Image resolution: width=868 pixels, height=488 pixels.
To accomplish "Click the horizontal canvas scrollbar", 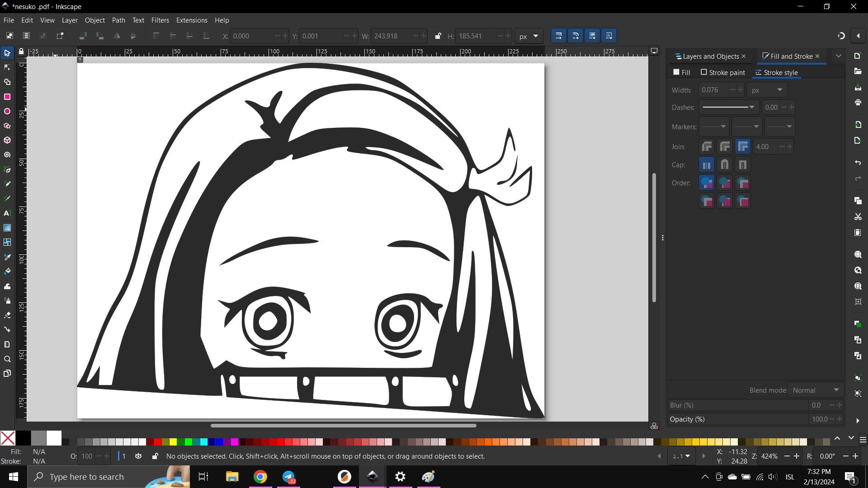I will (343, 426).
